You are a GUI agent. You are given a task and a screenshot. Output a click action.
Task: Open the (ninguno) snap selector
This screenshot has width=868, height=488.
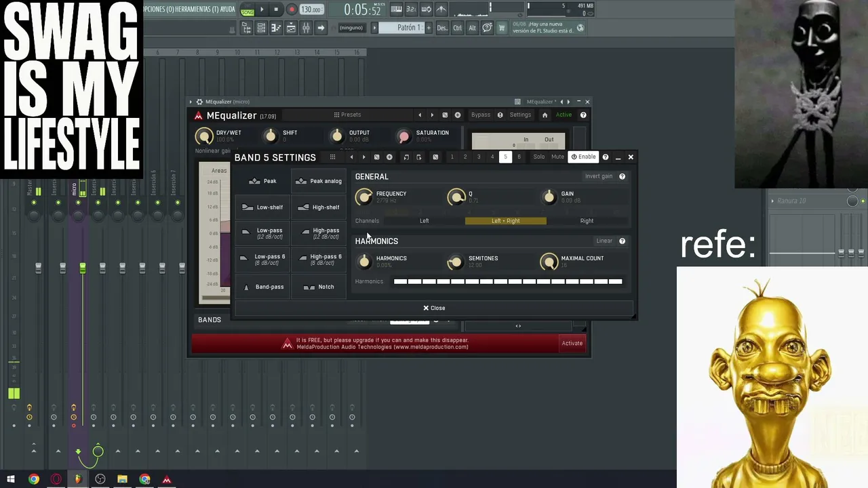coord(351,28)
